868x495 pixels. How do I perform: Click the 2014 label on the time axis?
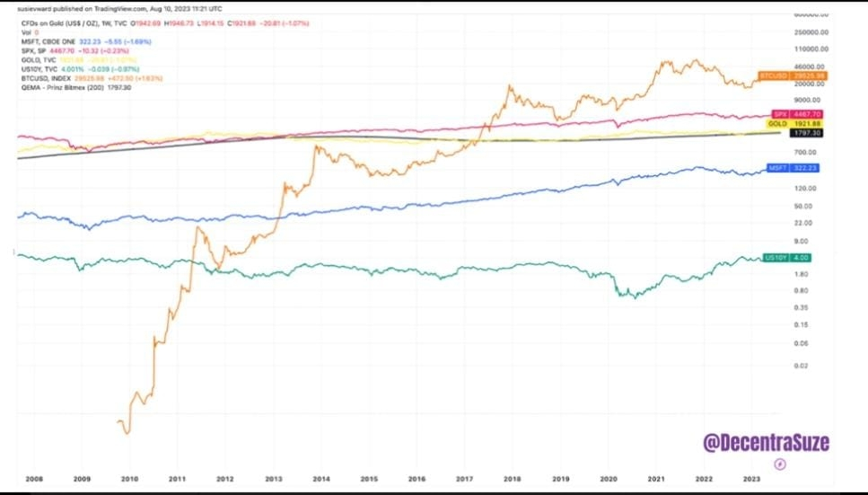coord(321,479)
